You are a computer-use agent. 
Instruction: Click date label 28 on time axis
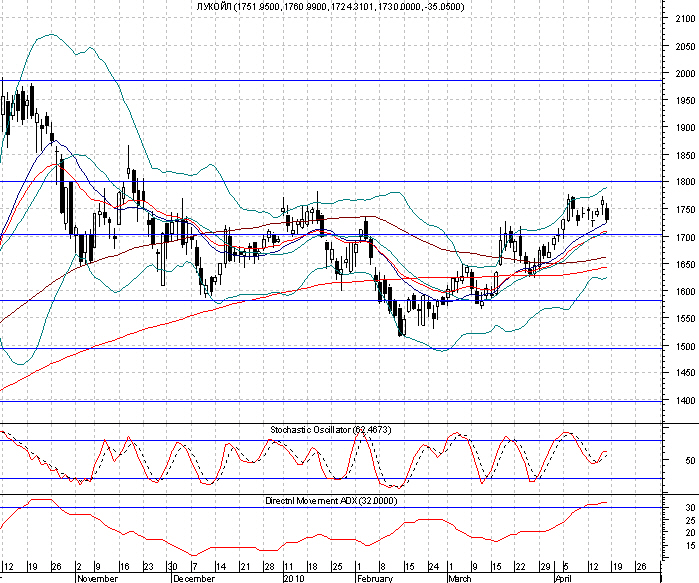tap(269, 567)
